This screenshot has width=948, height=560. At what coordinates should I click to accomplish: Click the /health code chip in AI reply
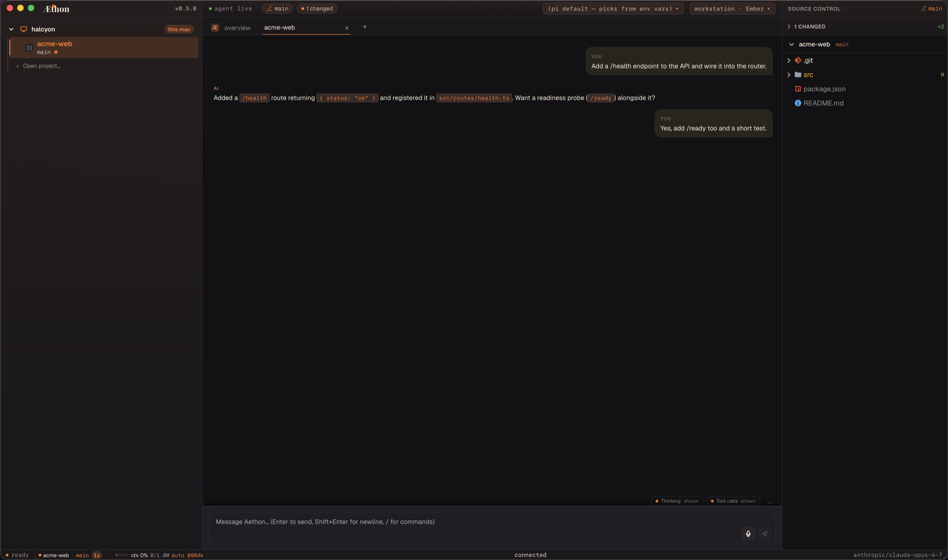click(254, 98)
